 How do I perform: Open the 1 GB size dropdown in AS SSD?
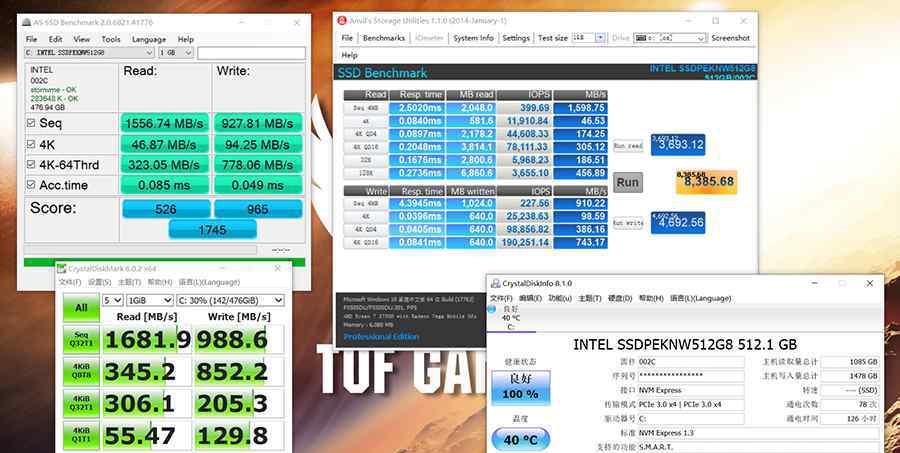point(176,53)
